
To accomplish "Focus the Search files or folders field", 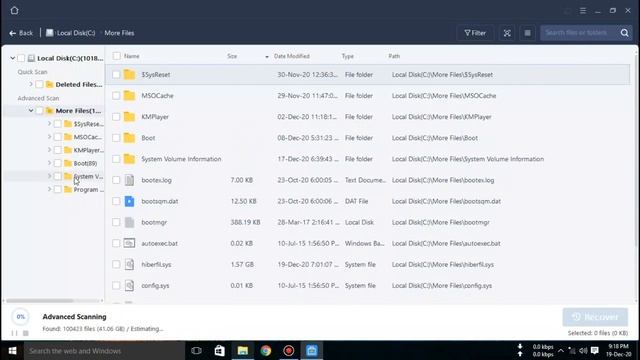I will coord(579,33).
